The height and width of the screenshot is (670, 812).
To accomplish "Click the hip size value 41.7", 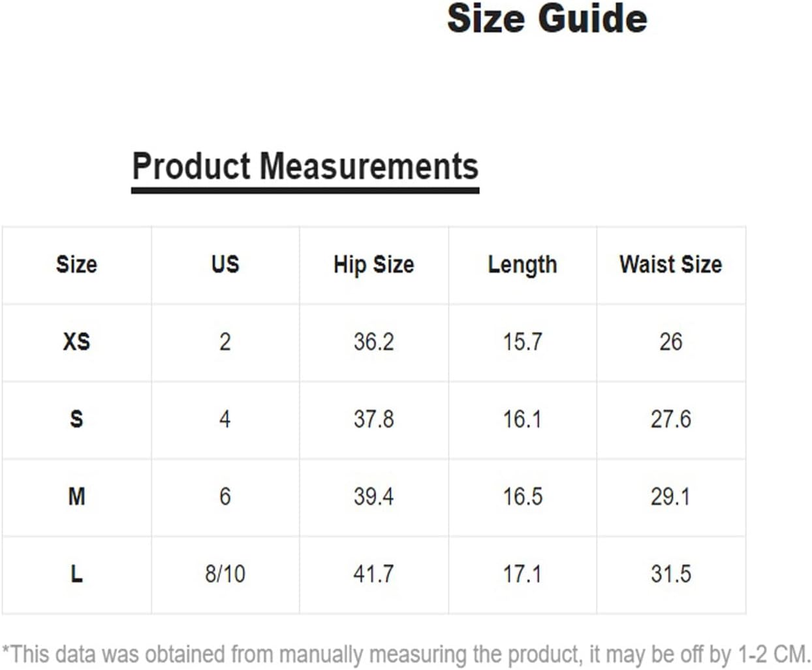I will pyautogui.click(x=374, y=574).
